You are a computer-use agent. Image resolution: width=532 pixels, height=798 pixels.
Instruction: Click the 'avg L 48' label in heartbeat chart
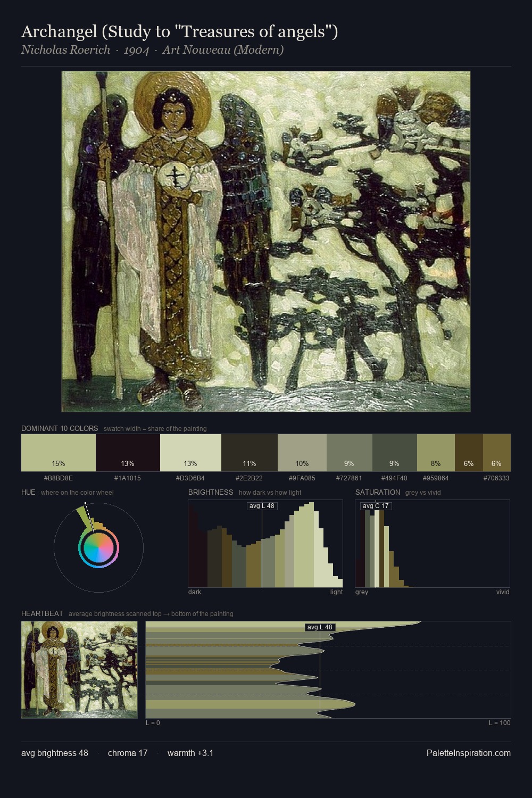tap(320, 627)
